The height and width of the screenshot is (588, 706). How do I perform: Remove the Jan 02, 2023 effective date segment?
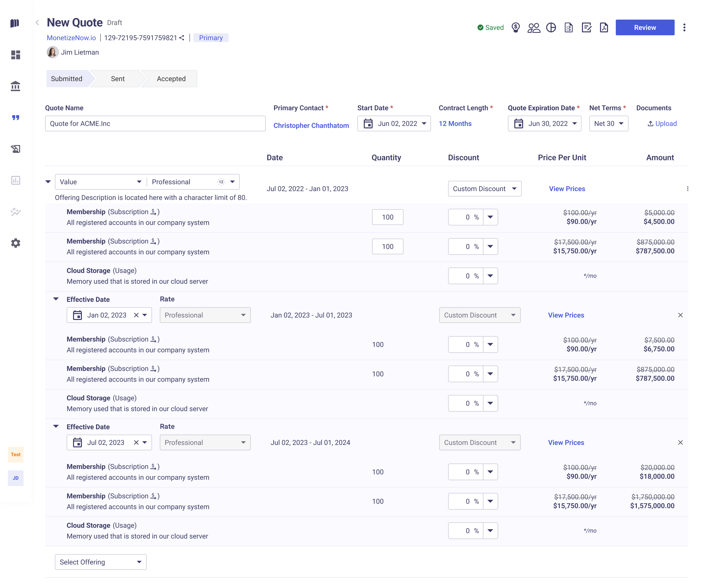(681, 315)
